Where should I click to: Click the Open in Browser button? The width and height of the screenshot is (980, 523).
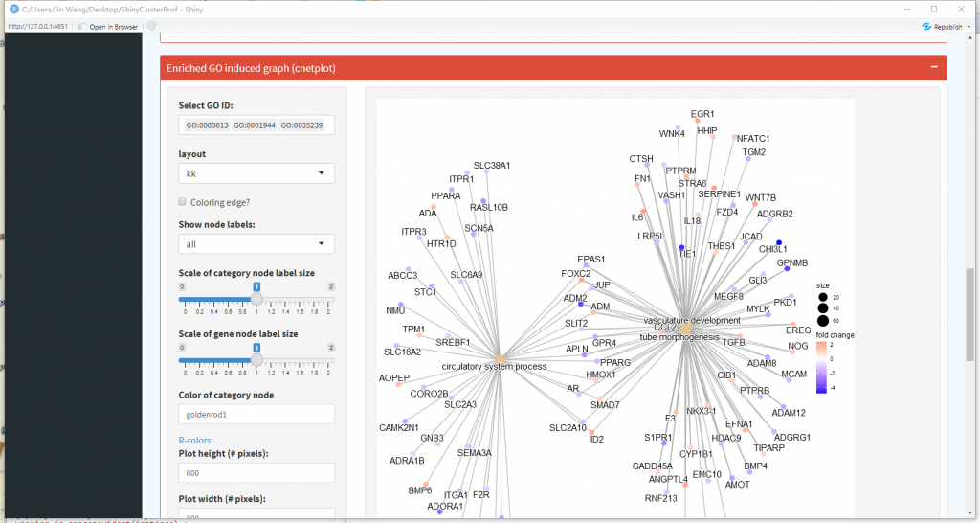(x=107, y=26)
